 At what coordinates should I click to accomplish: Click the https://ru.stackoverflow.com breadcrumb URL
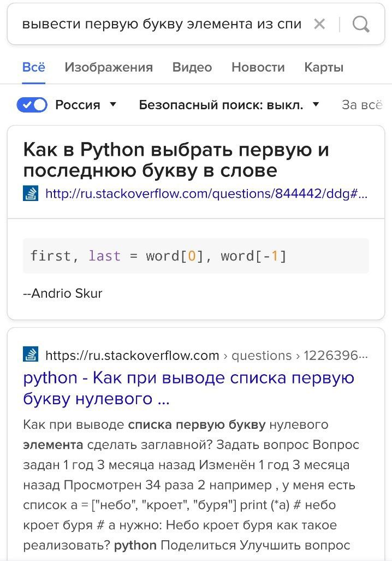point(132,355)
